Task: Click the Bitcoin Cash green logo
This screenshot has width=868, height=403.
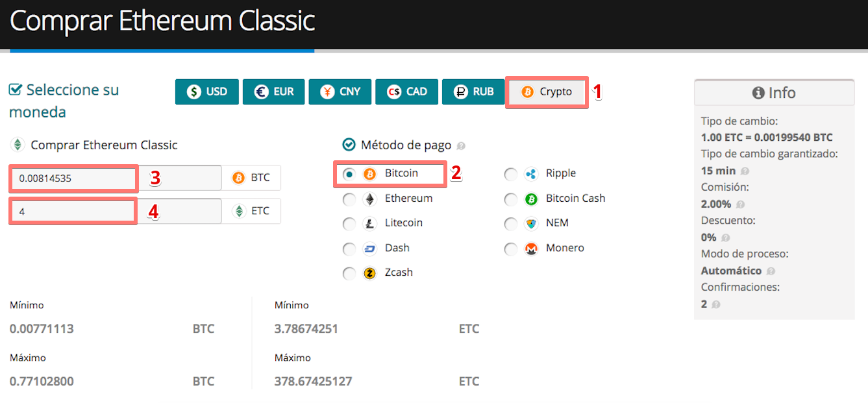Action: point(532,199)
